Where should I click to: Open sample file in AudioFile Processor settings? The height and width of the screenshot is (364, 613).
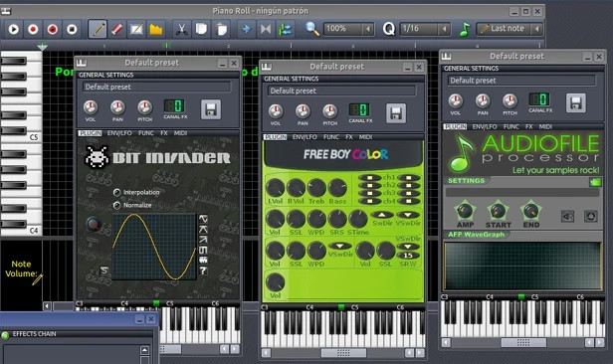click(x=595, y=182)
